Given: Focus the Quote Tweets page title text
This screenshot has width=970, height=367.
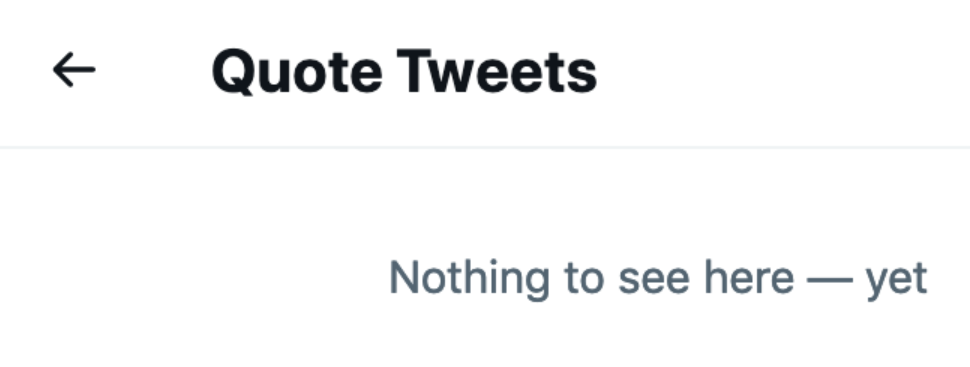Looking at the screenshot, I should coord(405,72).
